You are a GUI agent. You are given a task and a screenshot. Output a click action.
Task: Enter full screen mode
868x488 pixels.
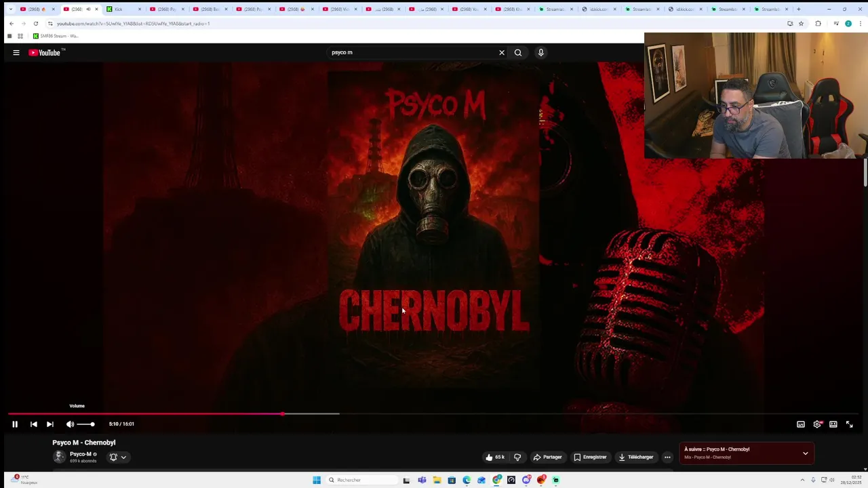click(x=850, y=424)
